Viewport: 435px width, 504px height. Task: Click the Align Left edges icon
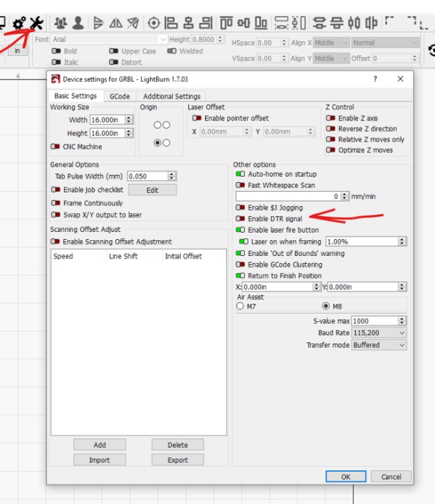[x=171, y=23]
